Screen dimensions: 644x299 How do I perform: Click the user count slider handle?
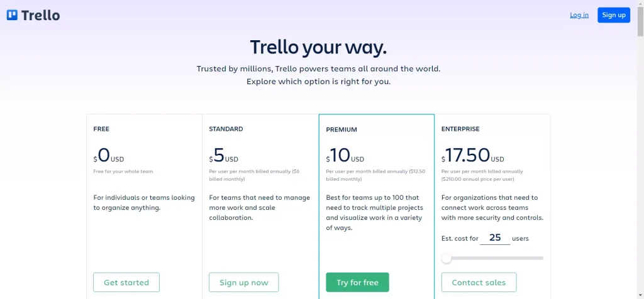pos(447,258)
